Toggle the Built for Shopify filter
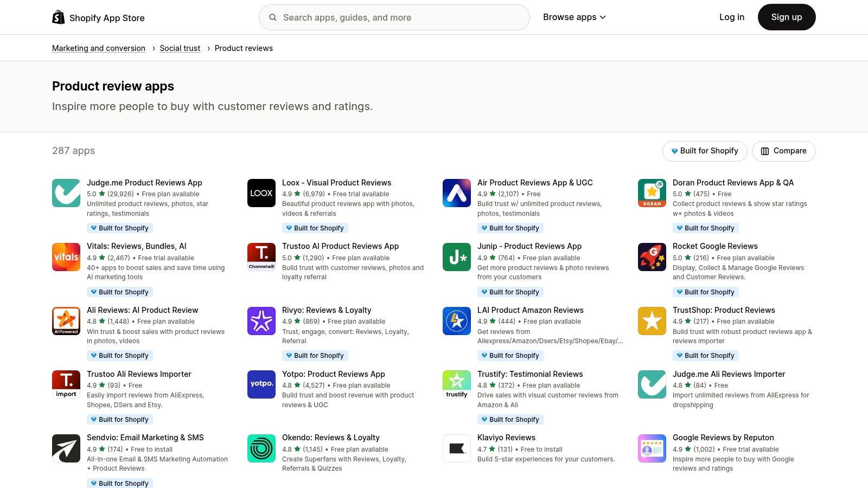This screenshot has width=868, height=488. click(705, 151)
